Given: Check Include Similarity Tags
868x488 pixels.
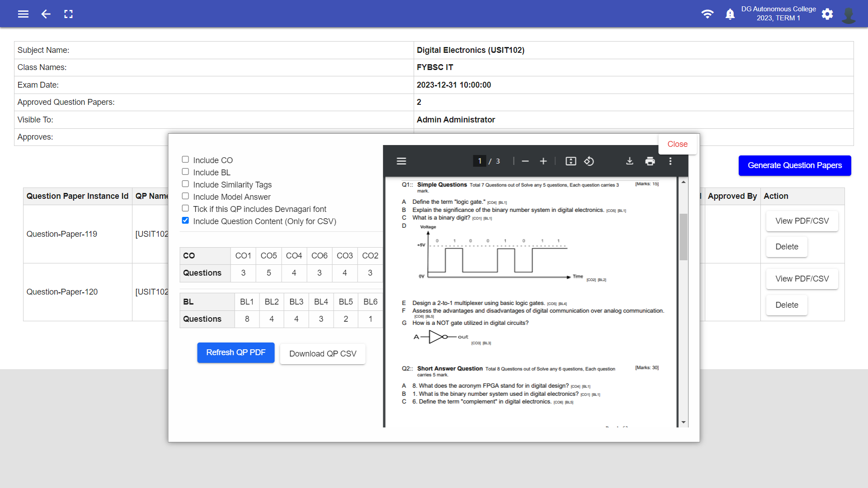Looking at the screenshot, I should 185,184.
